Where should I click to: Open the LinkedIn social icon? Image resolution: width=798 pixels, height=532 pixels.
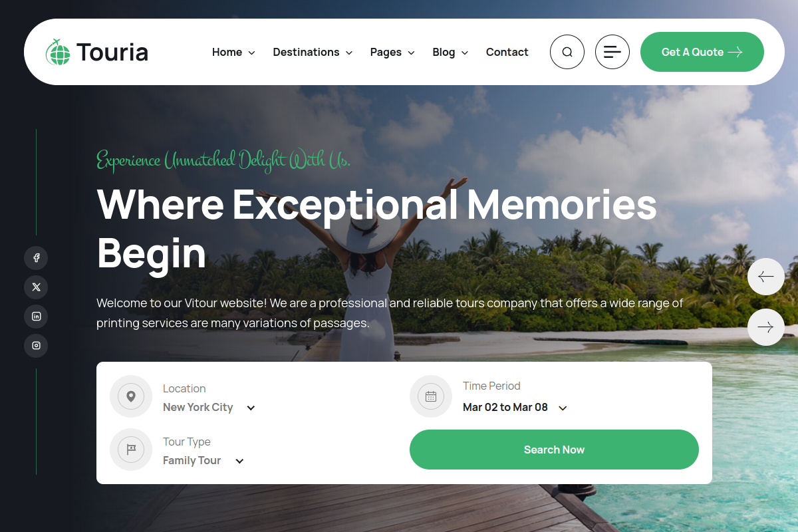[x=36, y=317]
